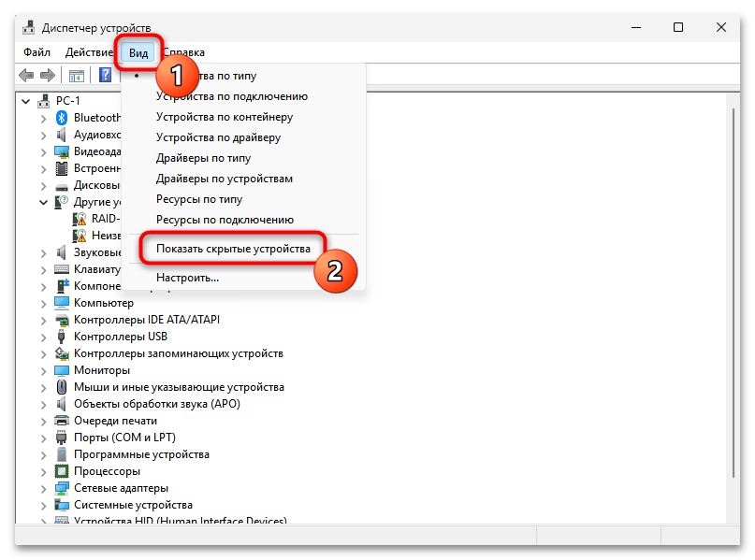Click the Мониторы display icon
The height and width of the screenshot is (560, 755).
(62, 370)
